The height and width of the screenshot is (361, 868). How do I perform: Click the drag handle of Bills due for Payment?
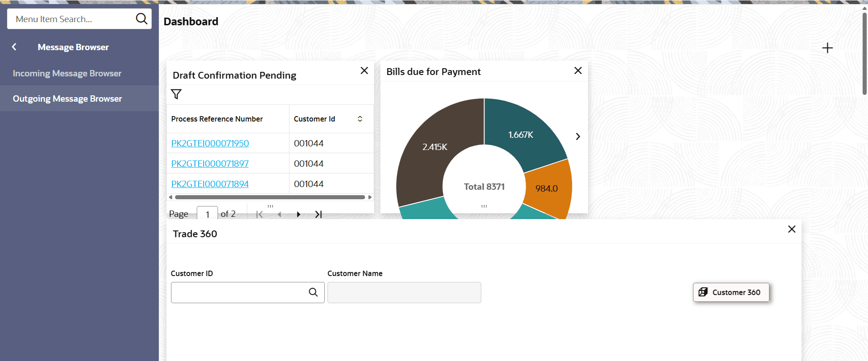tap(484, 206)
